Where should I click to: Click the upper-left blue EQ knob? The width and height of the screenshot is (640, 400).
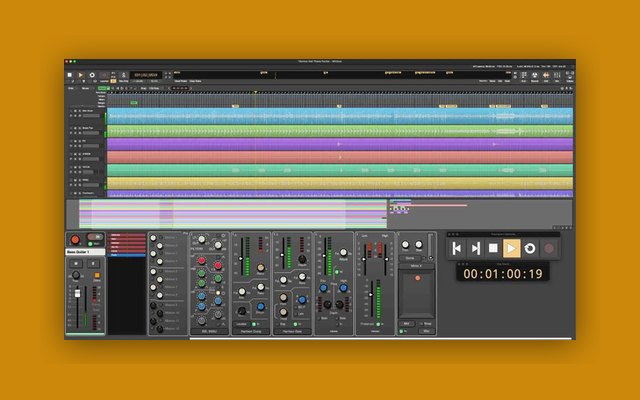coord(202,296)
